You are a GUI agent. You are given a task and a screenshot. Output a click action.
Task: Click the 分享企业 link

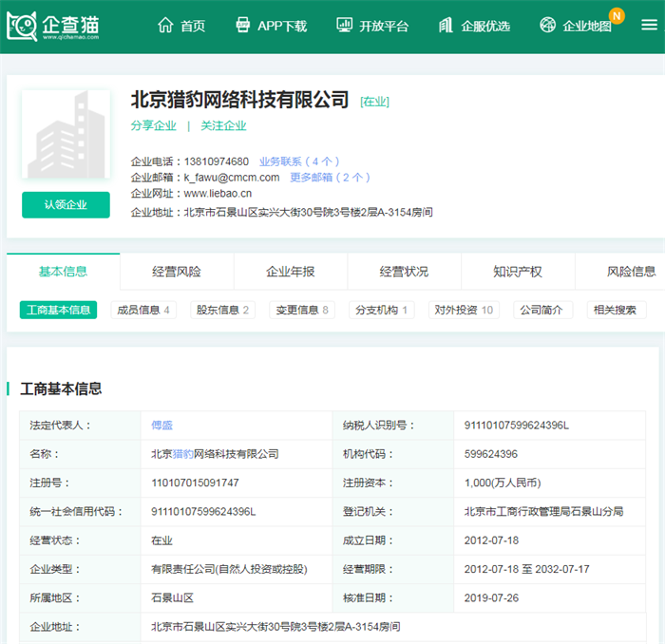click(153, 125)
